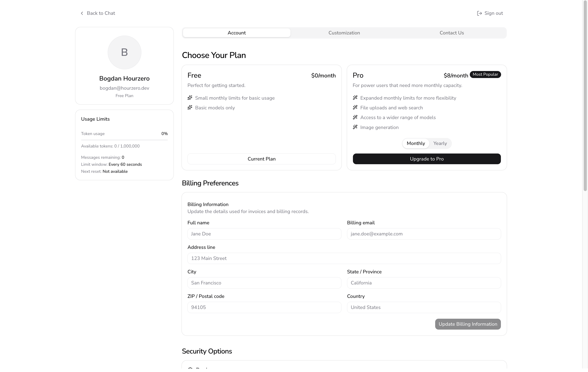This screenshot has width=588, height=372.
Task: Click the Full name input showing Jane Doe
Action: pyautogui.click(x=264, y=234)
